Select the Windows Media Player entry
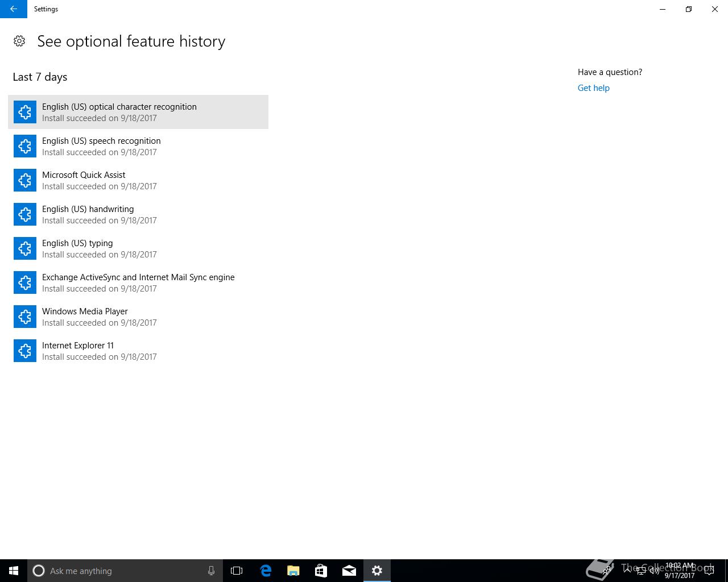 pos(138,317)
